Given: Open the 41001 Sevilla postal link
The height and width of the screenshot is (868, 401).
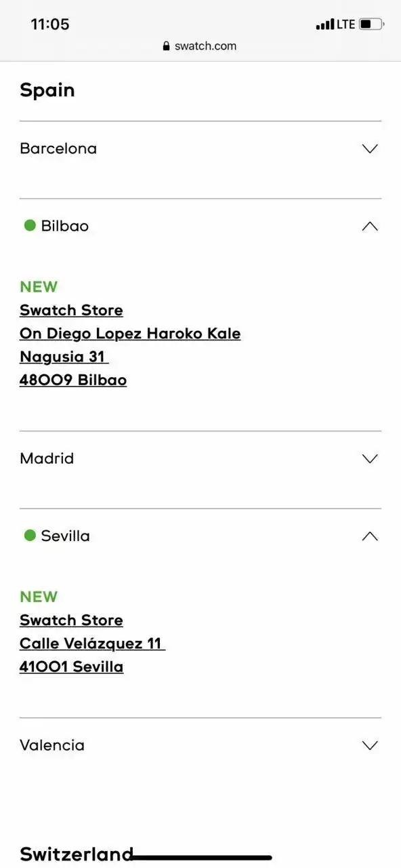Looking at the screenshot, I should [71, 667].
